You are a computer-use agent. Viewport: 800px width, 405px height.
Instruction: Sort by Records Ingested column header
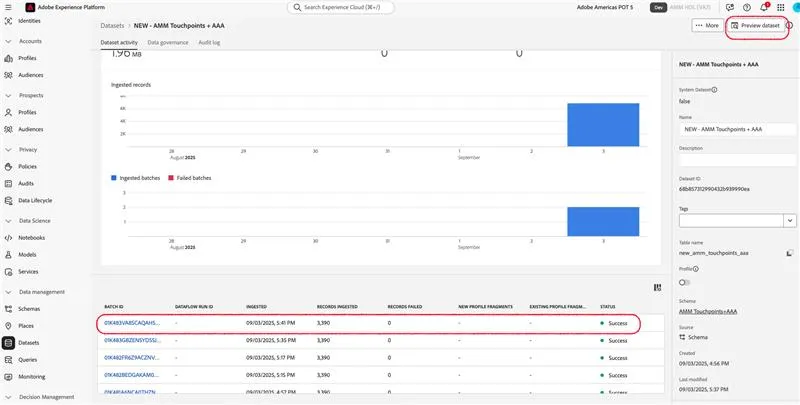[337, 307]
